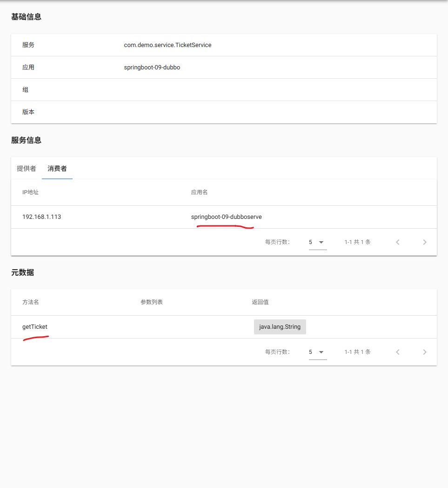Select the 消费者 tab

[x=57, y=169]
